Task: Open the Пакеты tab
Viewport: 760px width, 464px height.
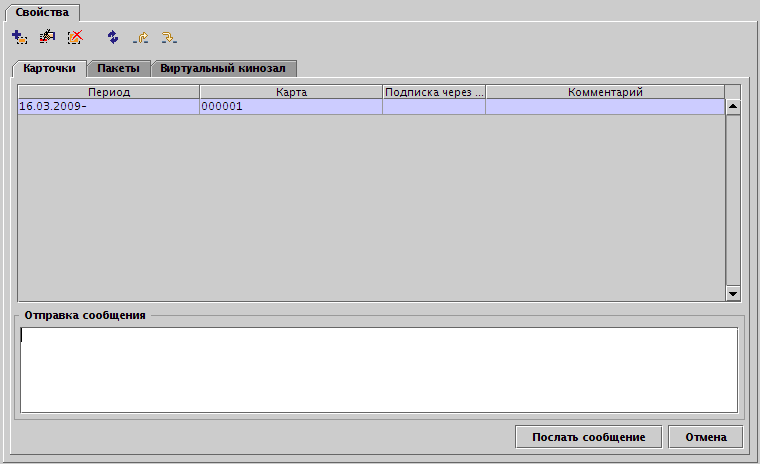Action: coord(118,68)
